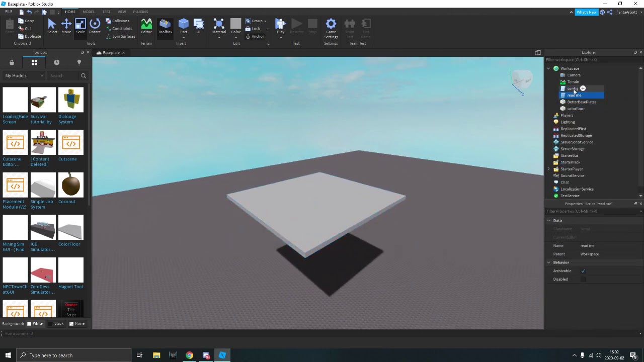Image resolution: width=644 pixels, height=362 pixels.
Task: Click the Undo arrow in the quick access bar
Action: [x=29, y=12]
